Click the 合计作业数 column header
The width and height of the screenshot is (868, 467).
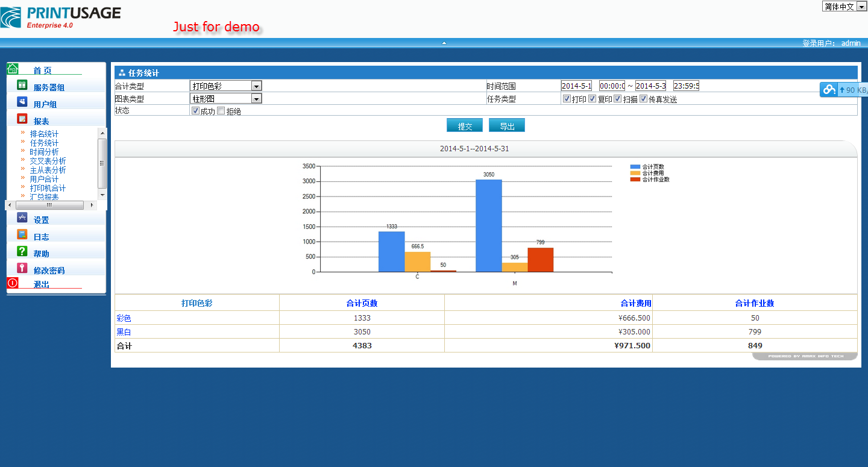(755, 303)
